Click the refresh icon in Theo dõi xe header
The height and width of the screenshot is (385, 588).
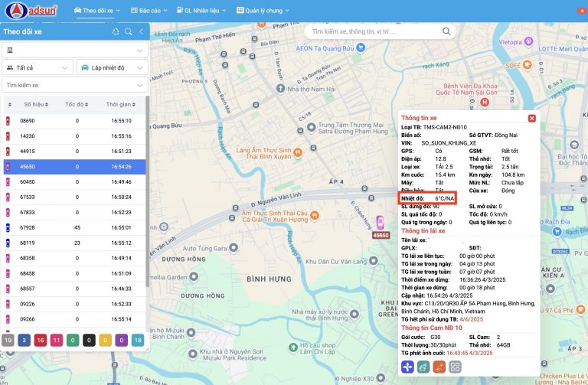(x=116, y=31)
